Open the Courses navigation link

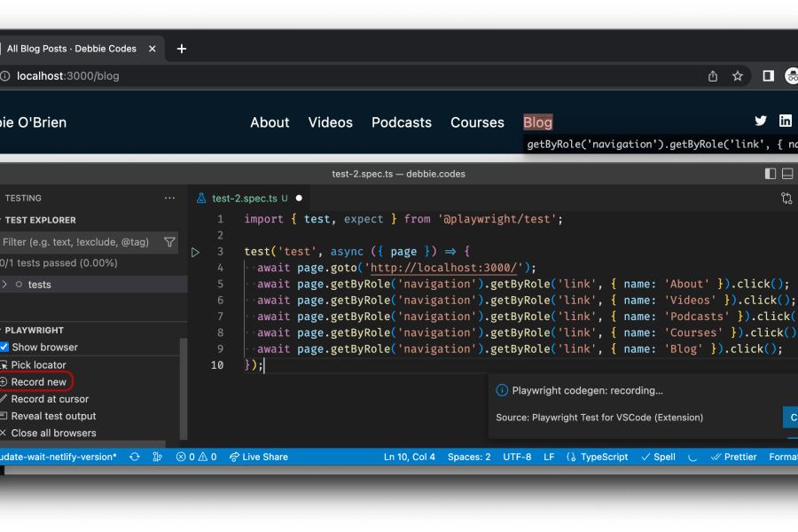click(477, 122)
